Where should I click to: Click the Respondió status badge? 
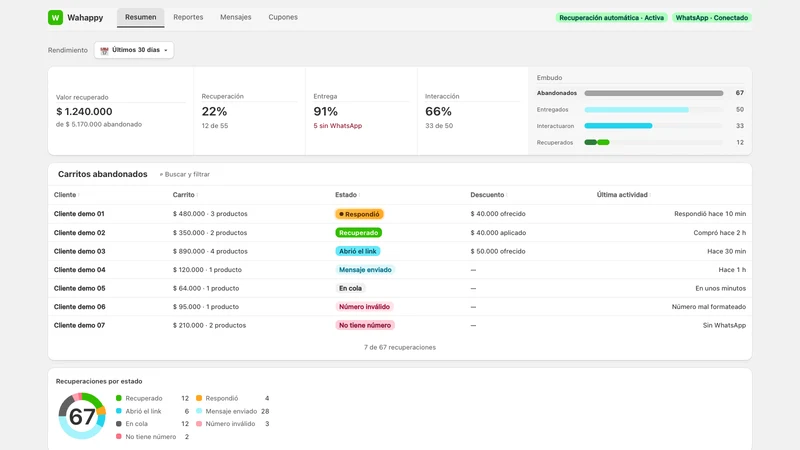point(359,214)
